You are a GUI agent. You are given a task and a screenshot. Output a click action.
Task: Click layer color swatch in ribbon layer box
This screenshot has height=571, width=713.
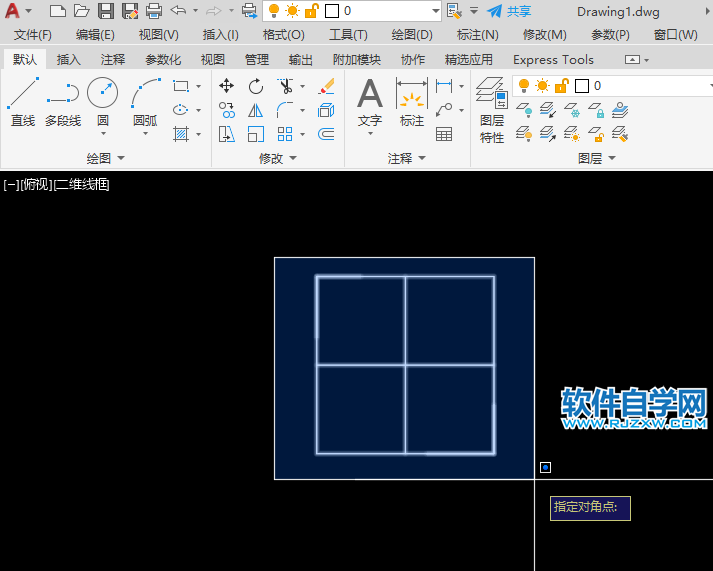pyautogui.click(x=582, y=85)
